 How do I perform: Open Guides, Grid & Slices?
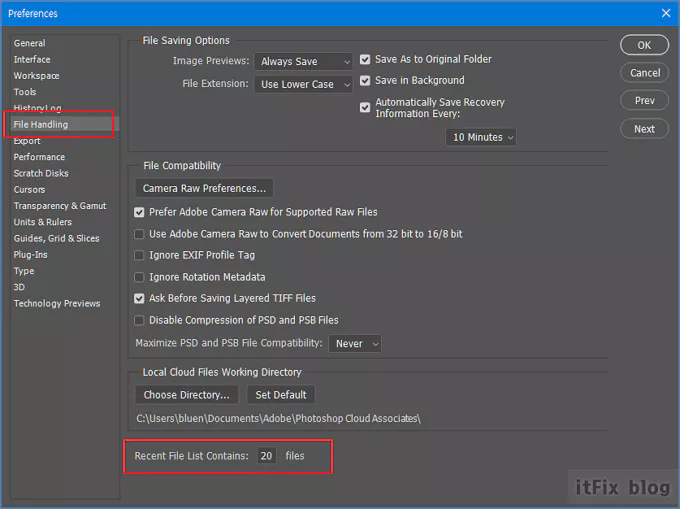[x=56, y=238]
